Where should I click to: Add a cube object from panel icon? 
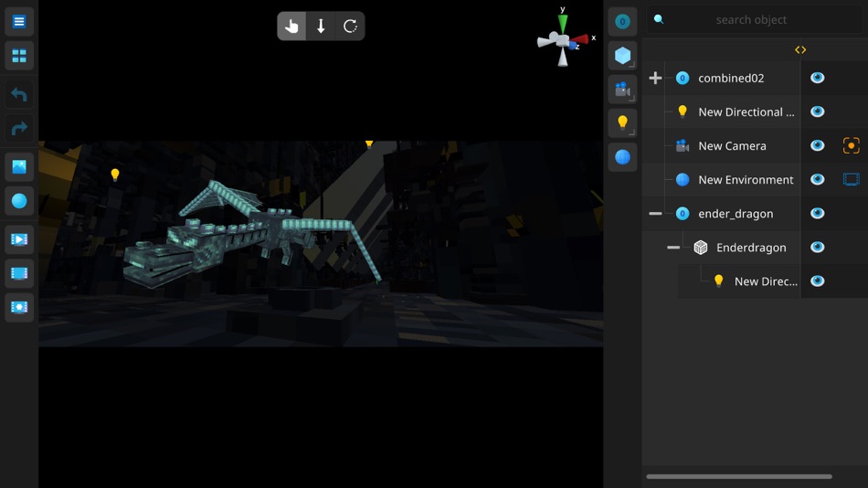point(622,56)
